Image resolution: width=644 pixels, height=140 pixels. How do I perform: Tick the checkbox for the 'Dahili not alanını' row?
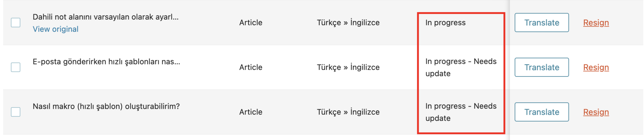16,23
